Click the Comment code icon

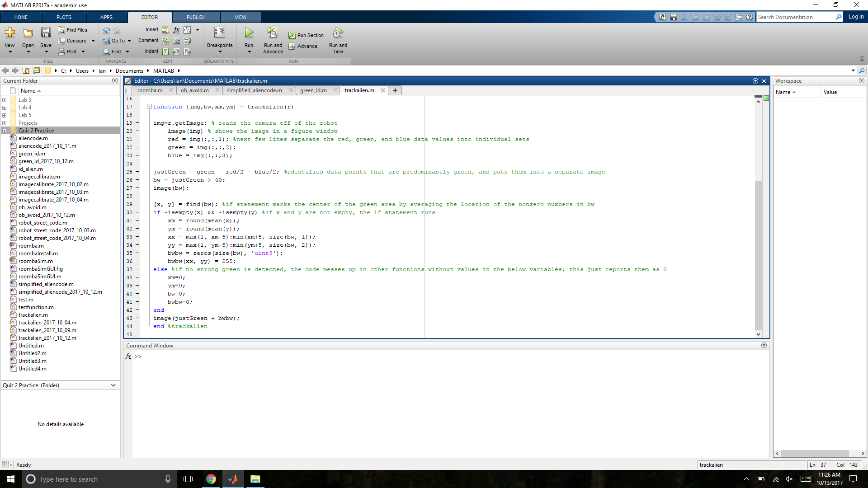coord(166,41)
